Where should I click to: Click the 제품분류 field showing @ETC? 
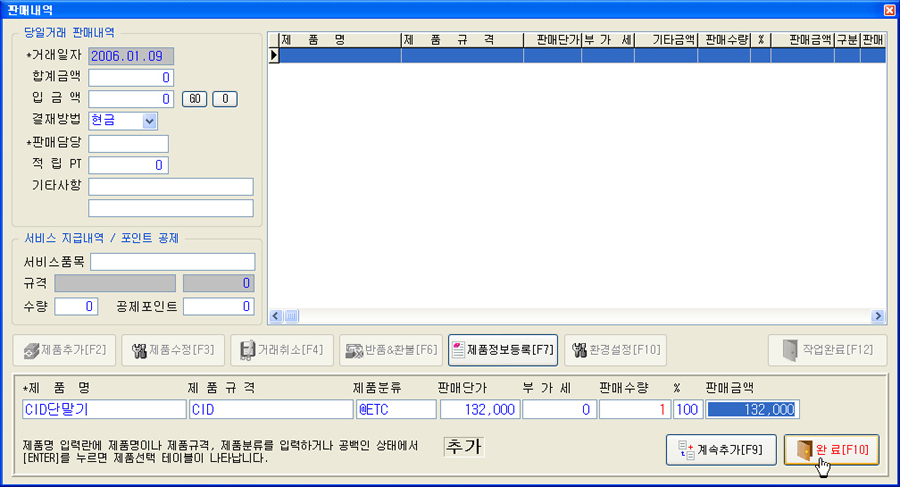(x=396, y=409)
